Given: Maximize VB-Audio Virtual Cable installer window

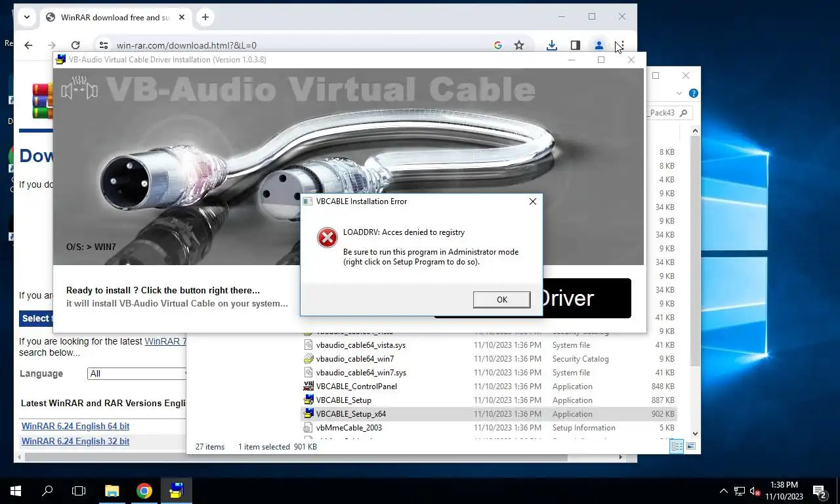Looking at the screenshot, I should (x=600, y=60).
